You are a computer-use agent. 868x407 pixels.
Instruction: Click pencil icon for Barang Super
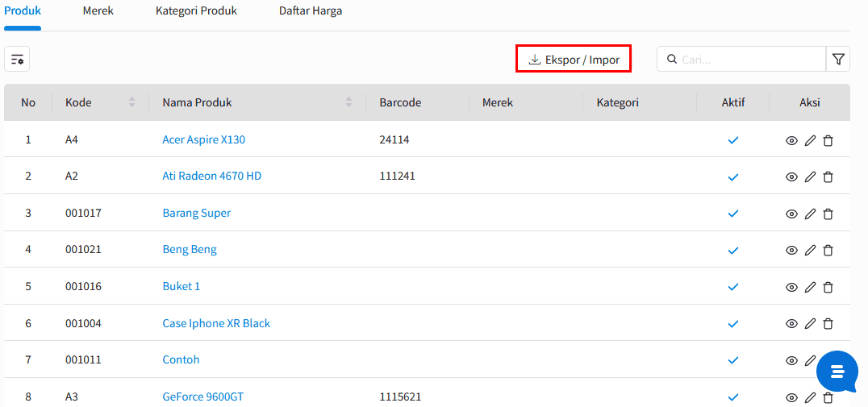810,214
